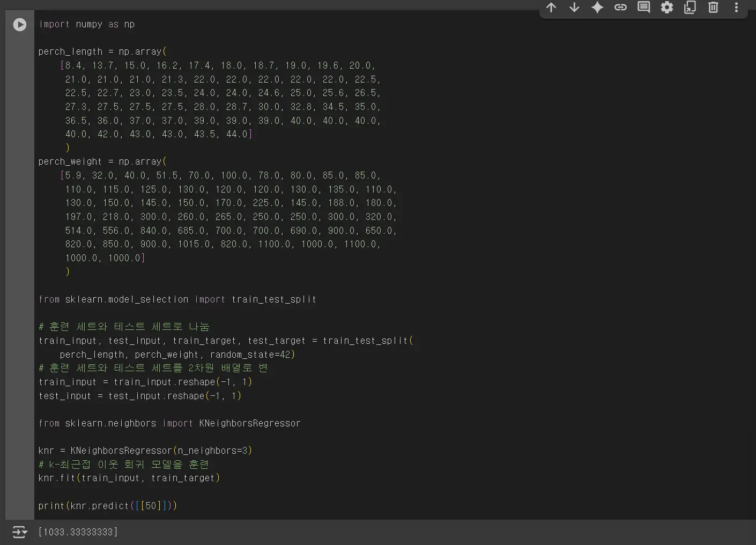Run the code cell
The height and width of the screenshot is (545, 756).
pos(20,25)
